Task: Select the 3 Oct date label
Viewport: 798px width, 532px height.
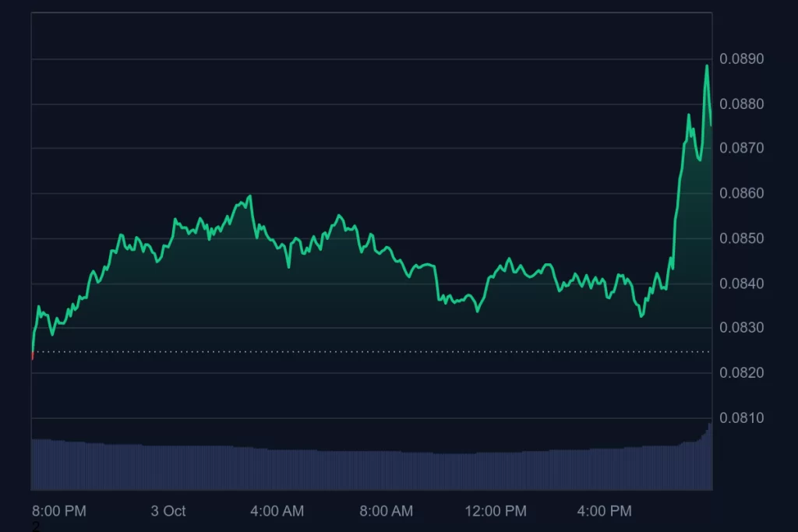Action: click(168, 511)
